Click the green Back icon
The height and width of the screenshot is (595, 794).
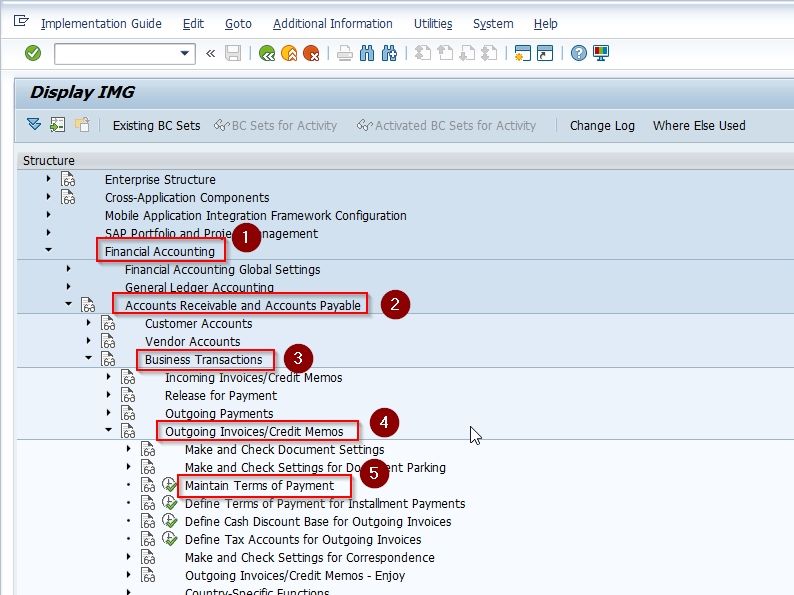[x=267, y=53]
